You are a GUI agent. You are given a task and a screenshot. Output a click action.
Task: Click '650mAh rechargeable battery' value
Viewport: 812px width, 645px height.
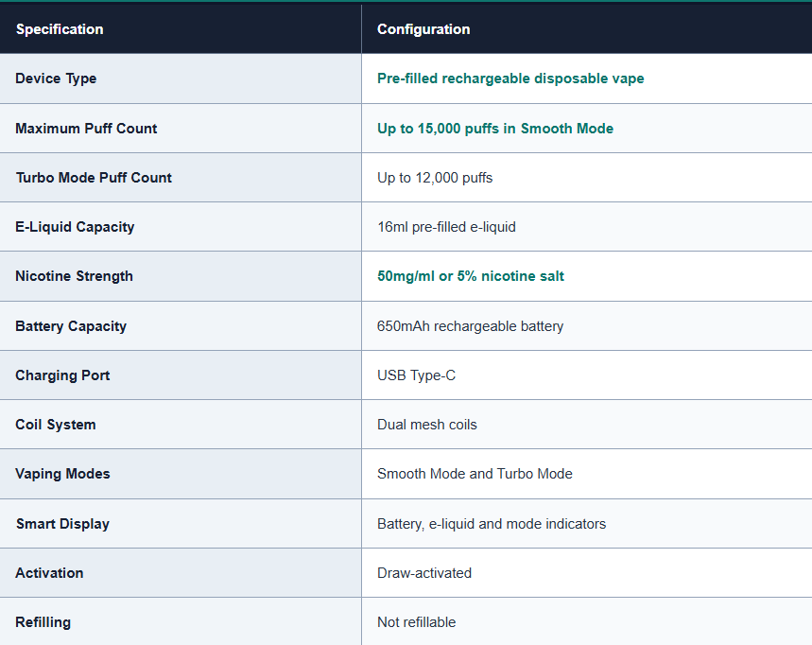pos(470,326)
